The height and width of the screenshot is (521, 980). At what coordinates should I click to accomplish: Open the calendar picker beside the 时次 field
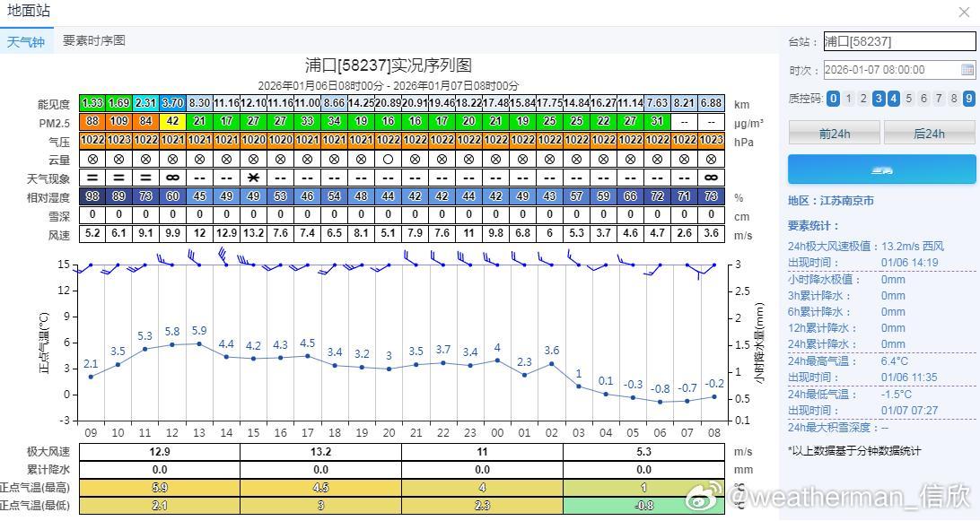click(x=967, y=70)
